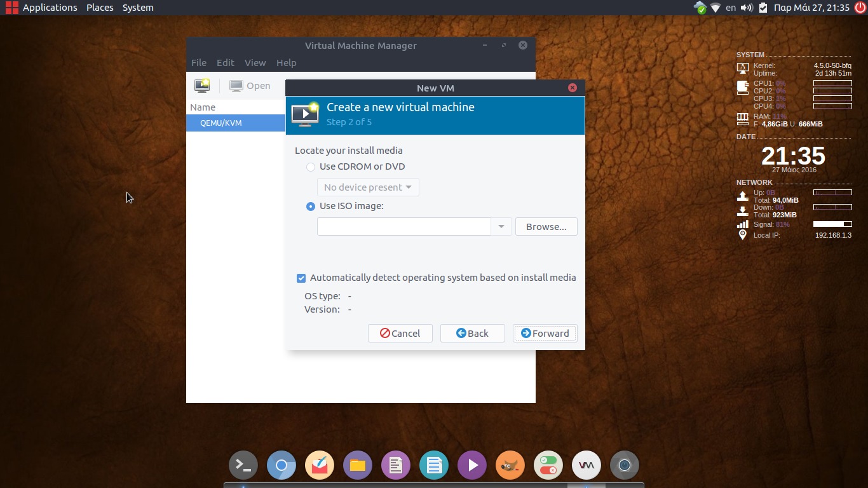Open the Applications menu in top panel
This screenshot has height=488, width=868.
click(x=42, y=8)
